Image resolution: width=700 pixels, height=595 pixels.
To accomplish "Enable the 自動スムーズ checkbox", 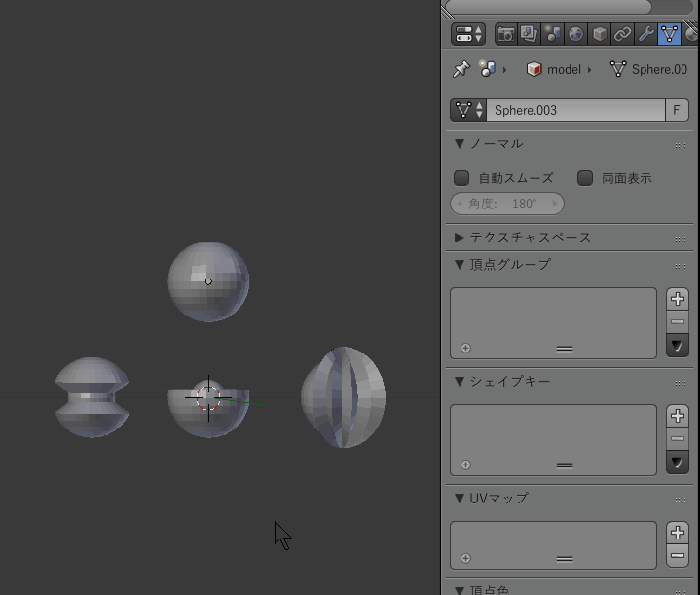I will 461,178.
